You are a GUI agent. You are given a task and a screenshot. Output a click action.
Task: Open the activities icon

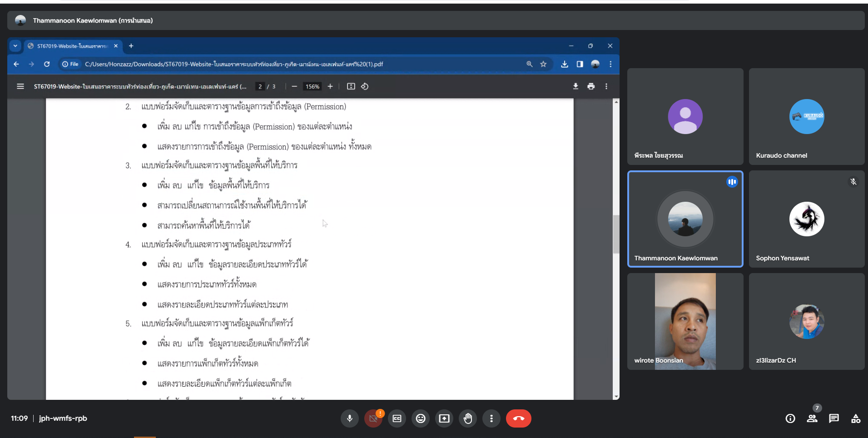click(x=856, y=418)
